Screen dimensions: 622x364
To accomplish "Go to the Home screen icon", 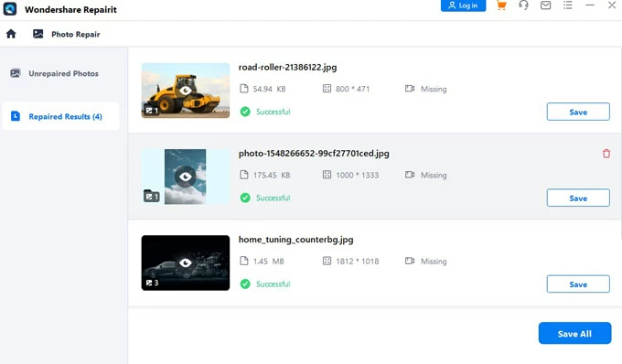I will coord(11,34).
